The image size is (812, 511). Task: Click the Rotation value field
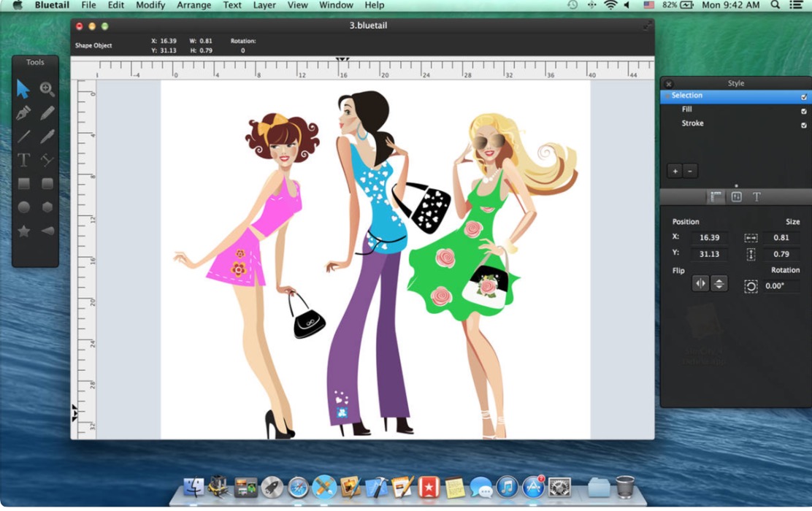pyautogui.click(x=781, y=286)
